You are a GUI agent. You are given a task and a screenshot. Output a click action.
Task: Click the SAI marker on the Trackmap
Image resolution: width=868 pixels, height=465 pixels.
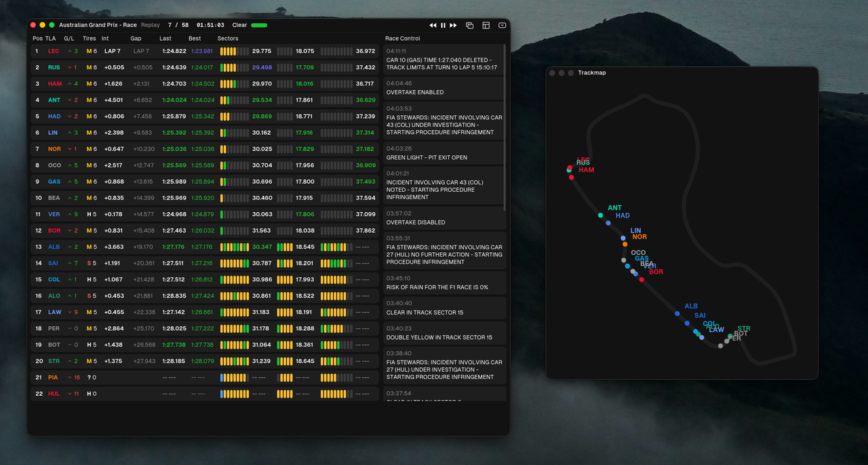(687, 323)
